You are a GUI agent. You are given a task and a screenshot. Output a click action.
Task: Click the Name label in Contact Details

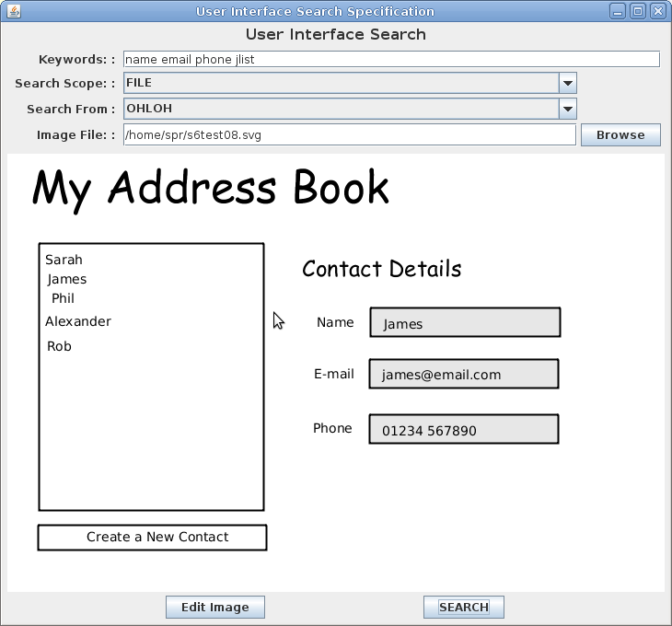335,322
